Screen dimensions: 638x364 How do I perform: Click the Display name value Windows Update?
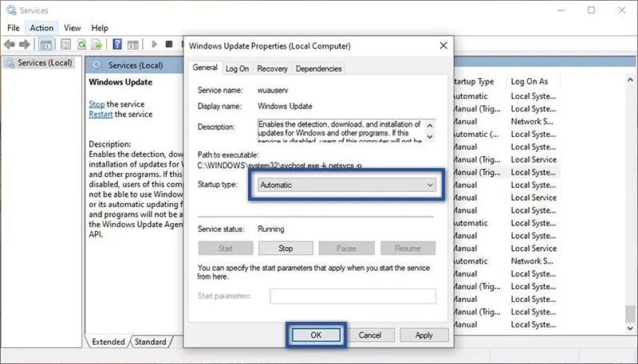pyautogui.click(x=285, y=107)
